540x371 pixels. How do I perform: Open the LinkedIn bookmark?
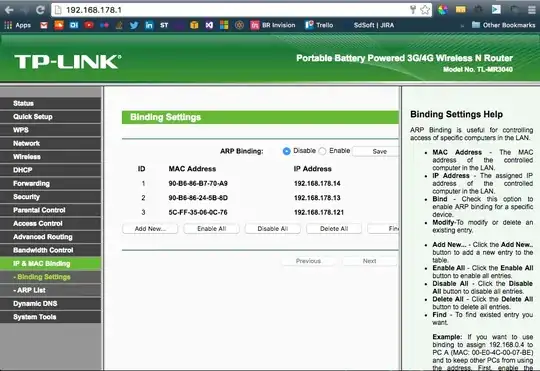149,25
